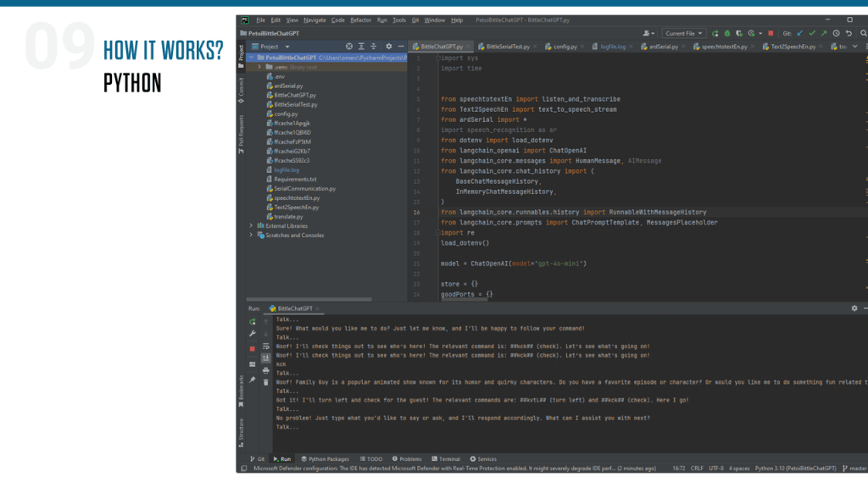Open the Refactor menu
Viewport: 868px width, 488px height.
click(360, 19)
